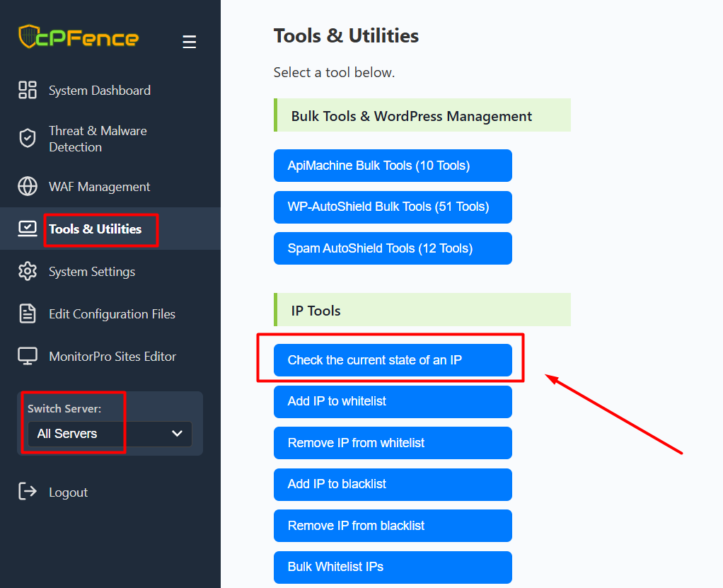
Task: Check the current state of an IP
Action: [393, 360]
